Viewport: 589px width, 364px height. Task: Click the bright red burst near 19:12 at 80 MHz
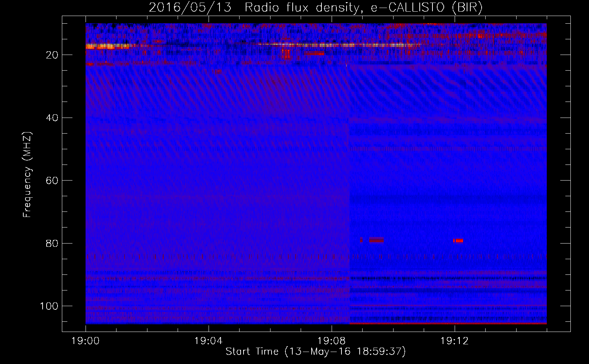pos(458,241)
